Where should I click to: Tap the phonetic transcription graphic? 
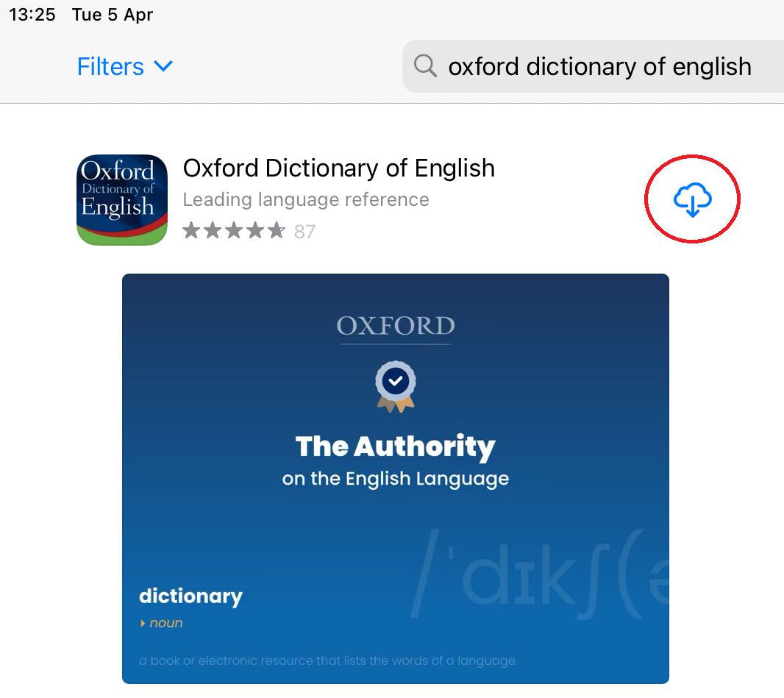point(540,574)
